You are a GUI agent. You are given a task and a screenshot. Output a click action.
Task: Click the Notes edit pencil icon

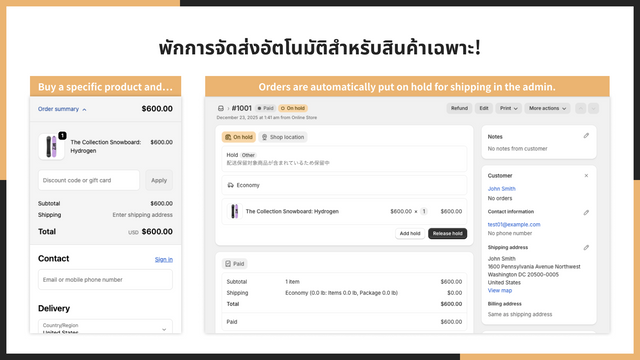[x=586, y=136]
